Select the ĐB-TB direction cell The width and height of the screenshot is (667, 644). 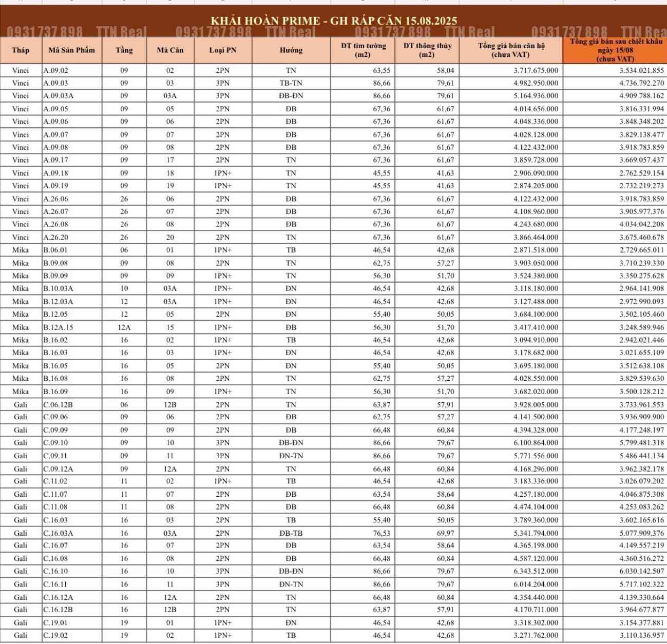pos(291,533)
